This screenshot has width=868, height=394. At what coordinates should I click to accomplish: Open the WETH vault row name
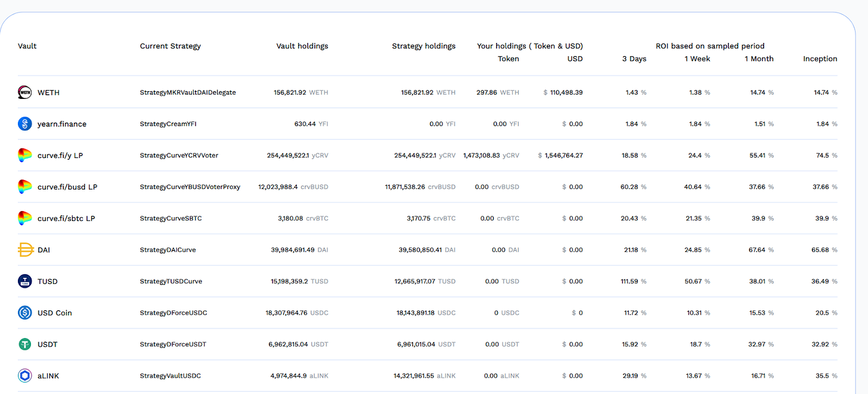48,92
